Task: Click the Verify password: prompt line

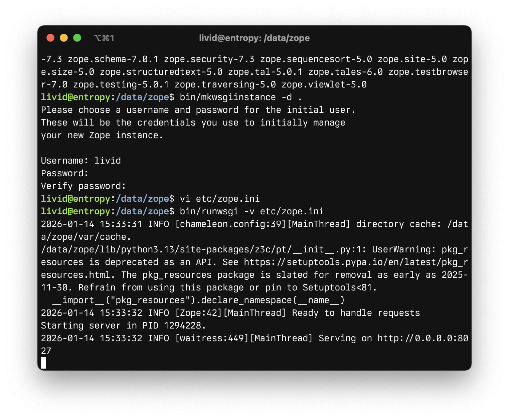Action: (83, 186)
